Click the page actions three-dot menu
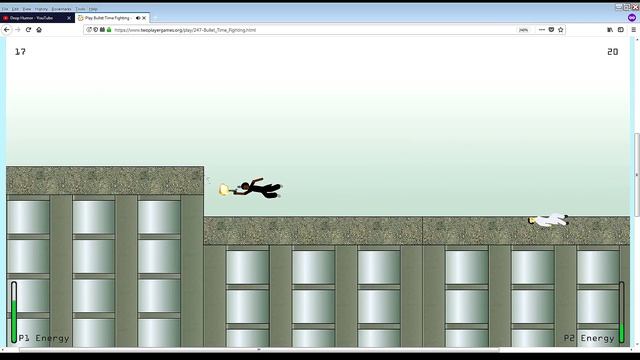The width and height of the screenshot is (640, 360). coord(542,30)
